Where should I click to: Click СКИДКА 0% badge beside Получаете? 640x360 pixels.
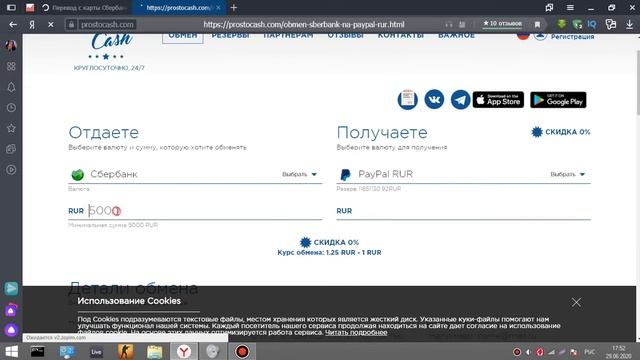pos(560,132)
